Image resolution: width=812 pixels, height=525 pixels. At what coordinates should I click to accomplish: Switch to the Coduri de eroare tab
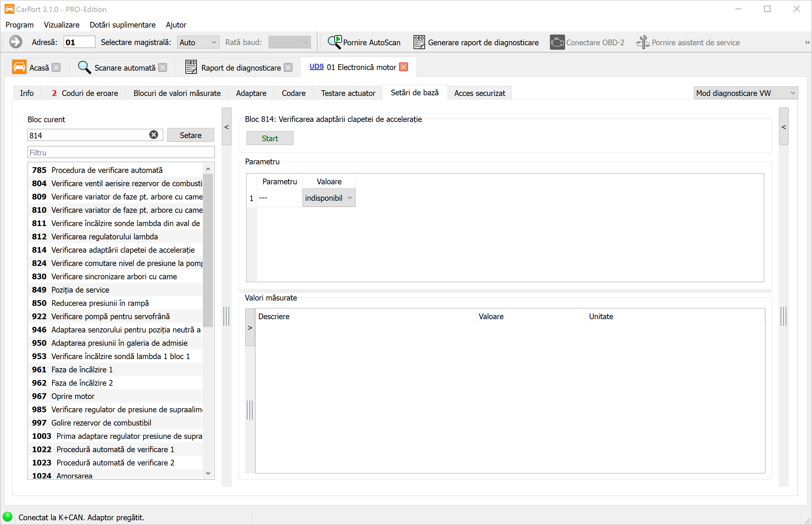(x=85, y=93)
